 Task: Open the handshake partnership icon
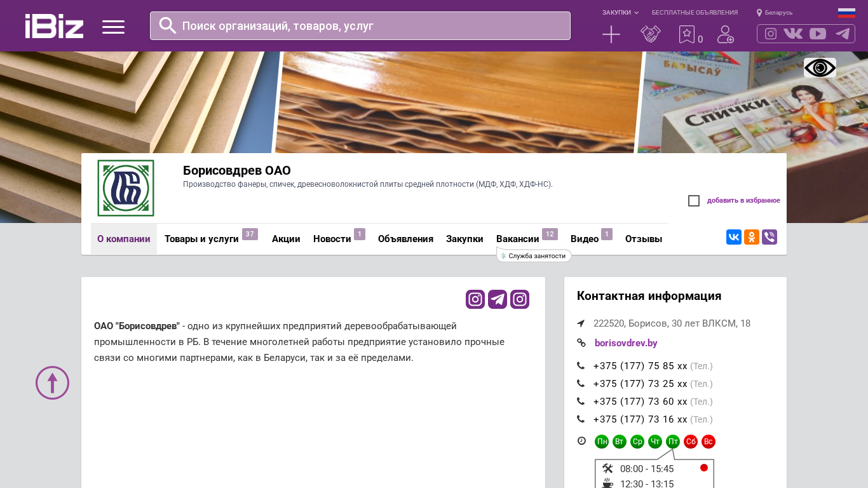coord(651,34)
